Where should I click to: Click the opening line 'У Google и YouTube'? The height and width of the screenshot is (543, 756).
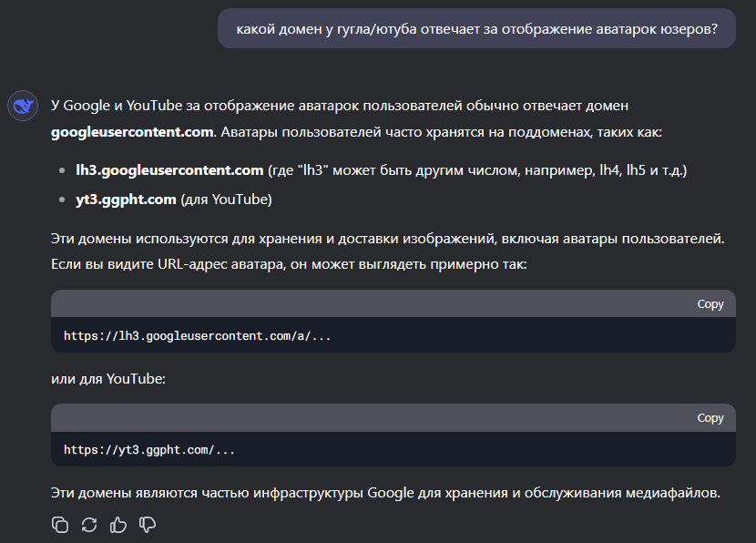[x=340, y=106]
